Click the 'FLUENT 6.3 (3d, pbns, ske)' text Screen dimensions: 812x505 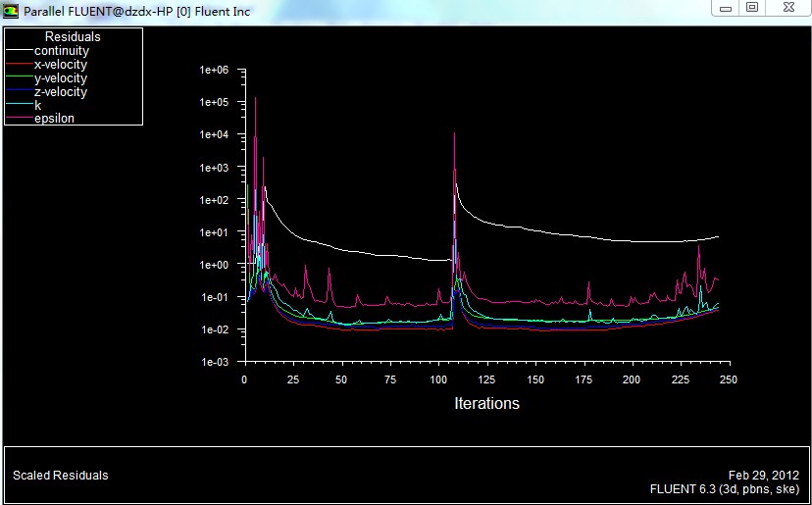pyautogui.click(x=725, y=488)
